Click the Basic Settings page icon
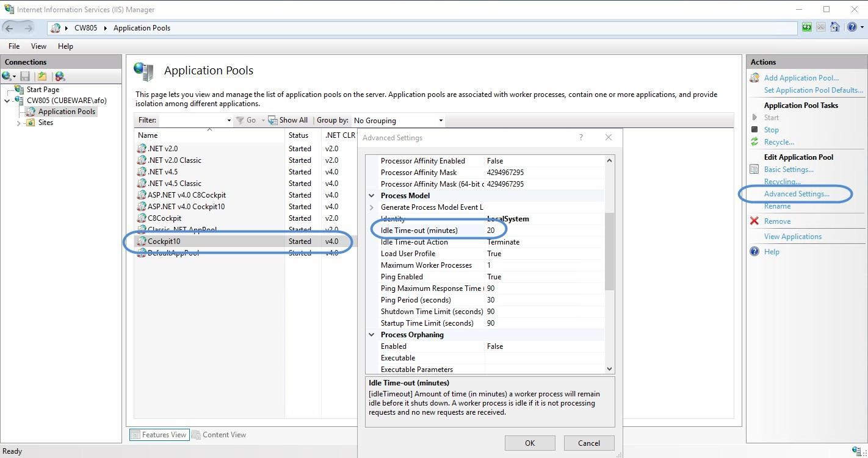Screen dimensions: 868x458 point(754,170)
